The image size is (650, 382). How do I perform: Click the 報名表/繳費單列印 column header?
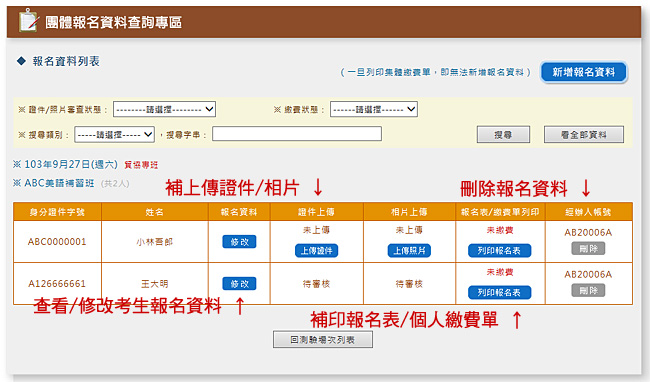pyautogui.click(x=500, y=212)
